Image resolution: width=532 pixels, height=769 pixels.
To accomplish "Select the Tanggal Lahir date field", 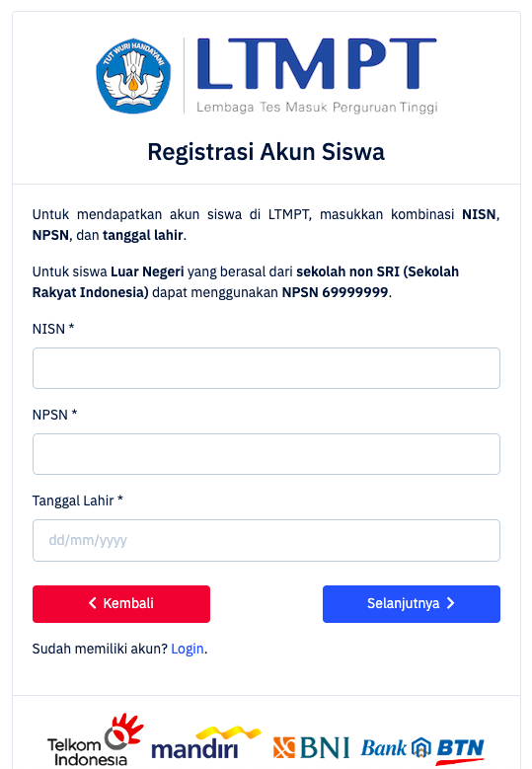I will tap(266, 540).
